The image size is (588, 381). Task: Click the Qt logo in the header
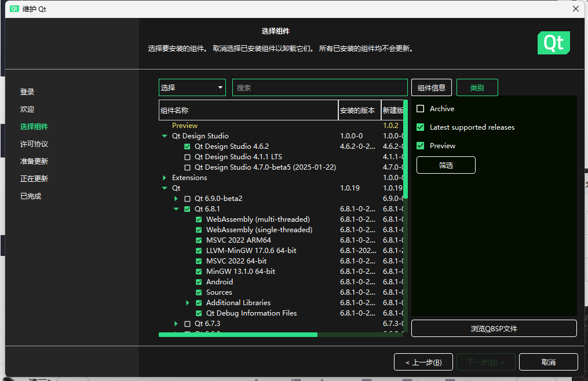point(553,43)
